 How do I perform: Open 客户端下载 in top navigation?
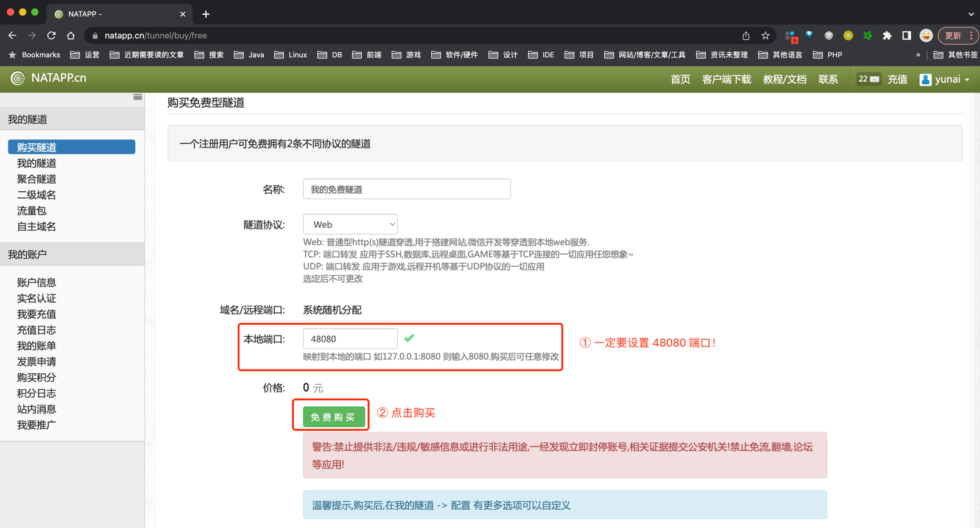pyautogui.click(x=726, y=79)
